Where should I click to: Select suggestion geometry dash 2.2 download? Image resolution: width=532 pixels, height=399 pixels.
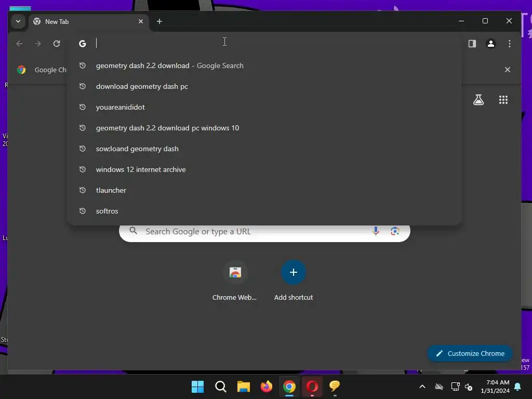(264, 65)
